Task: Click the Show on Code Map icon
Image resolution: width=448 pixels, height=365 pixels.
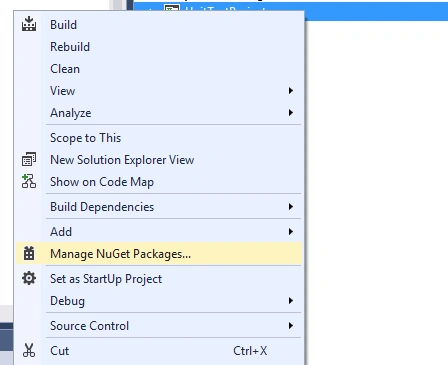Action: (x=29, y=181)
